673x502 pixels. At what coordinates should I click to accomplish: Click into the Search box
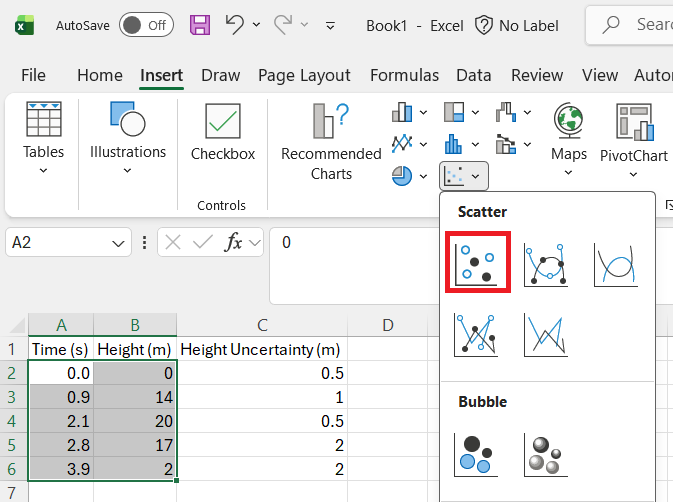click(x=630, y=25)
